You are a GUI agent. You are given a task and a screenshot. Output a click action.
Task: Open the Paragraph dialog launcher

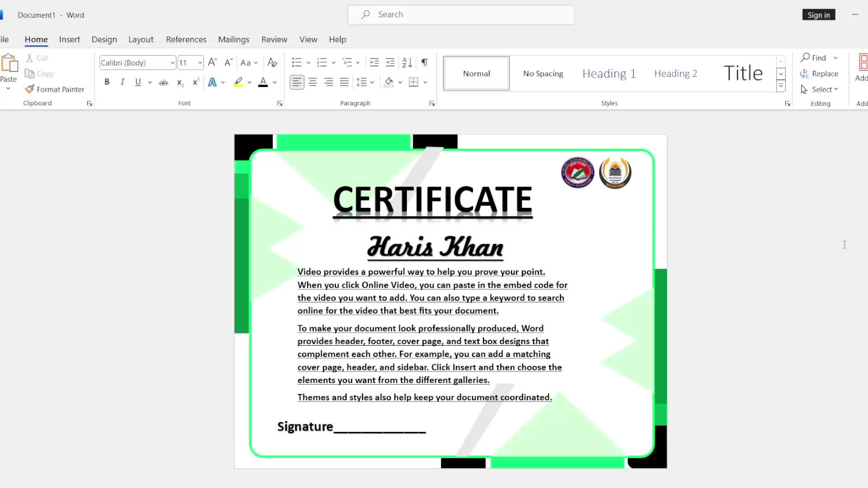point(432,103)
